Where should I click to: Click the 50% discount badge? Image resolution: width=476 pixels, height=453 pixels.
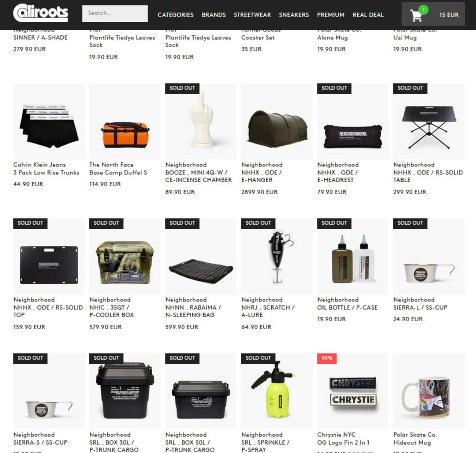(327, 358)
